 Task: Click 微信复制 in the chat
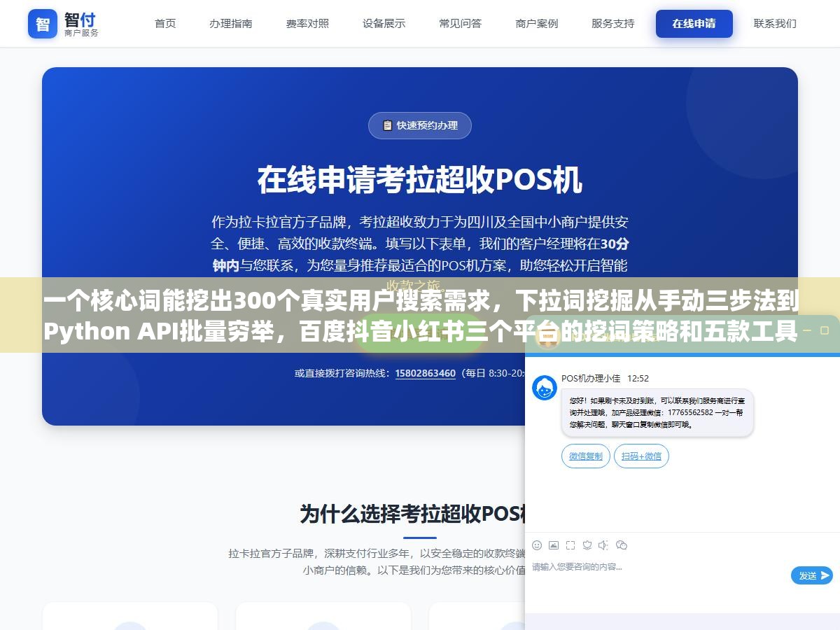[x=586, y=456]
